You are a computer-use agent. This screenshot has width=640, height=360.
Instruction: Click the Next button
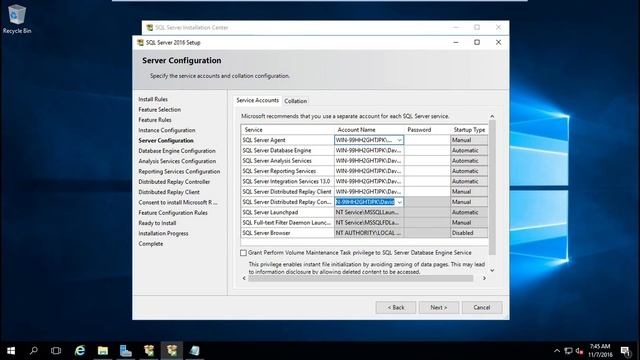pos(439,307)
